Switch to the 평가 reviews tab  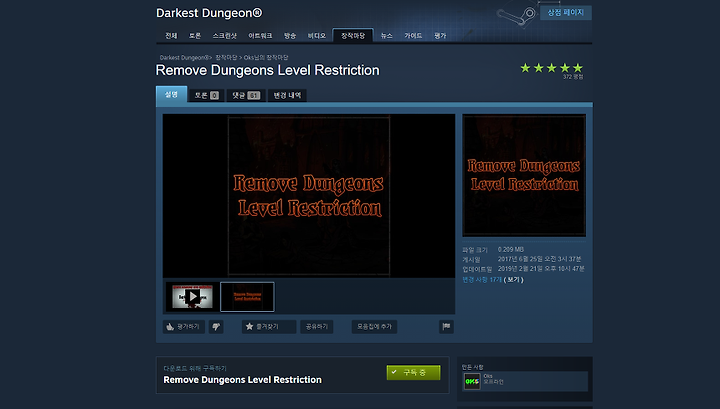440,36
